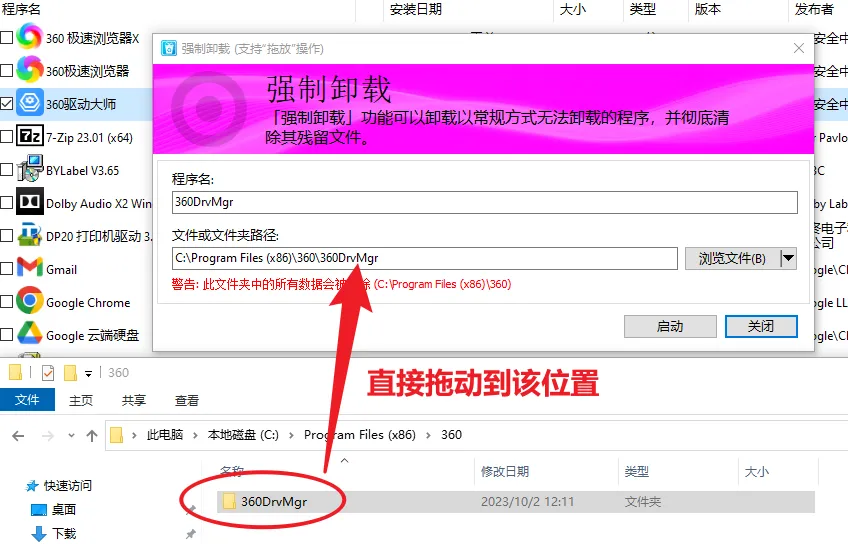
Task: Tick the Google 云端硬盘 checkbox
Action: click(6, 334)
